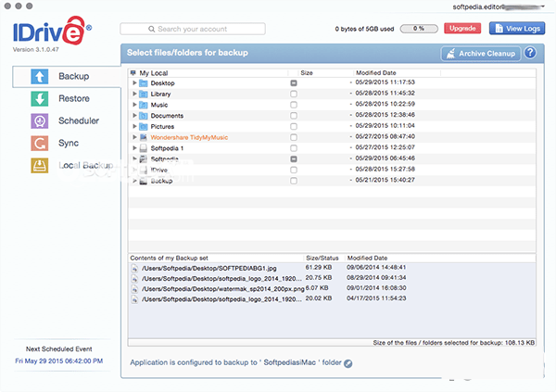This screenshot has width=556, height=392.
Task: Check the Documents folder checkbox
Action: point(294,116)
